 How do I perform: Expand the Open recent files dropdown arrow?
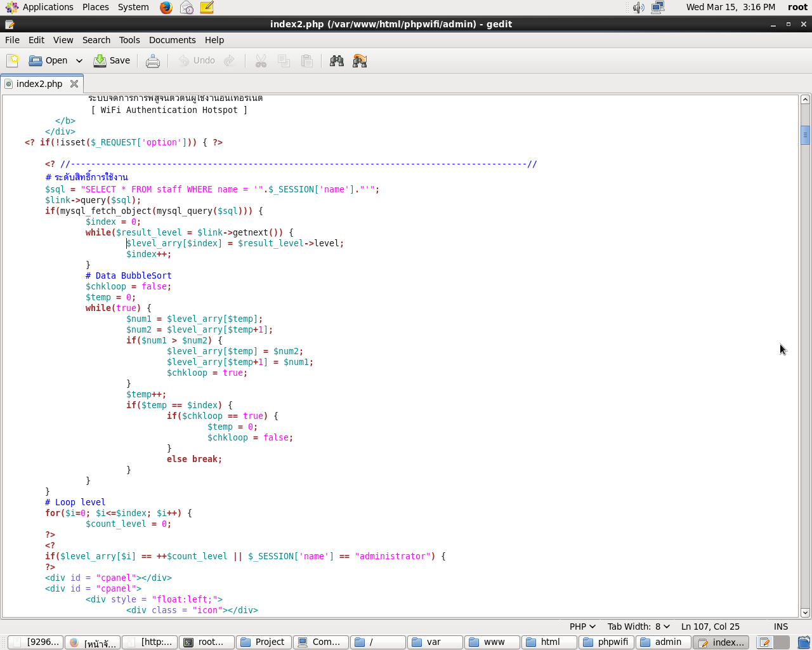point(79,60)
